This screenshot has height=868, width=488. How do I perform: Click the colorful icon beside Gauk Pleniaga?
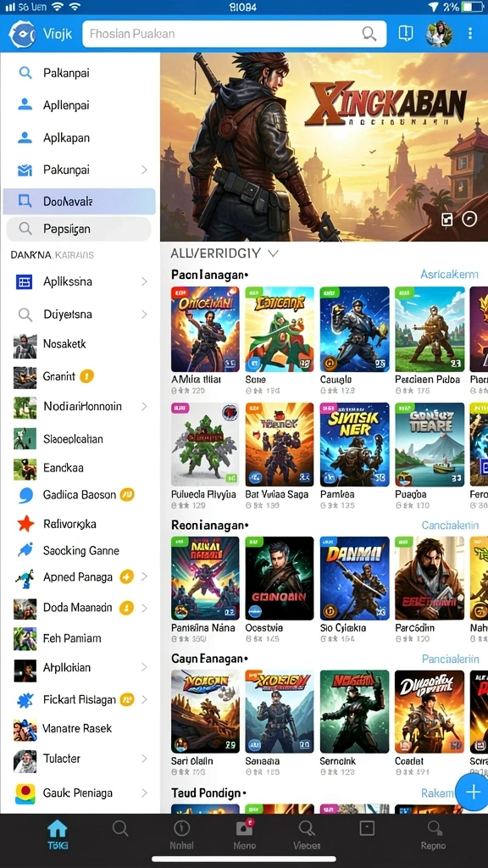(x=25, y=793)
